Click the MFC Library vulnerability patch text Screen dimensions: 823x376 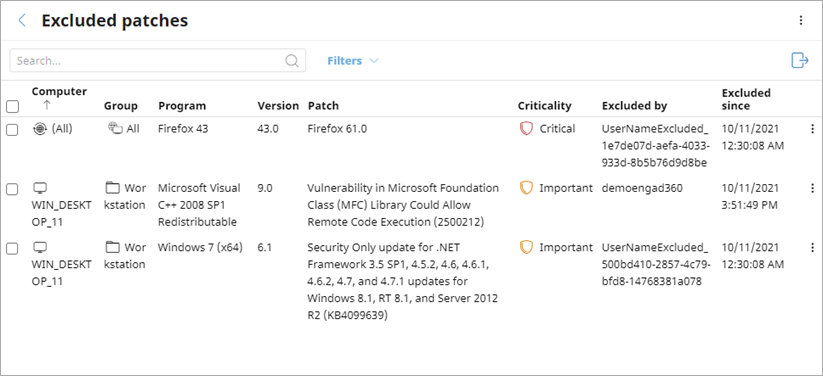click(403, 205)
